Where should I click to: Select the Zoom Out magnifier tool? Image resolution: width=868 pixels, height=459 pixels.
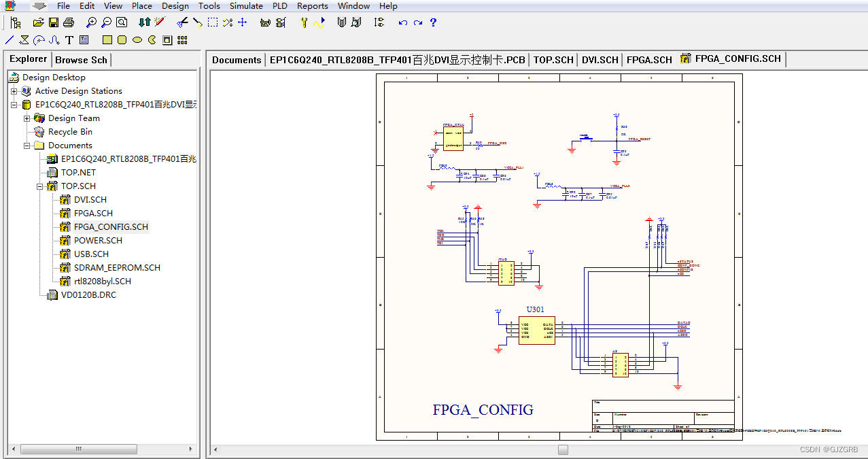105,22
